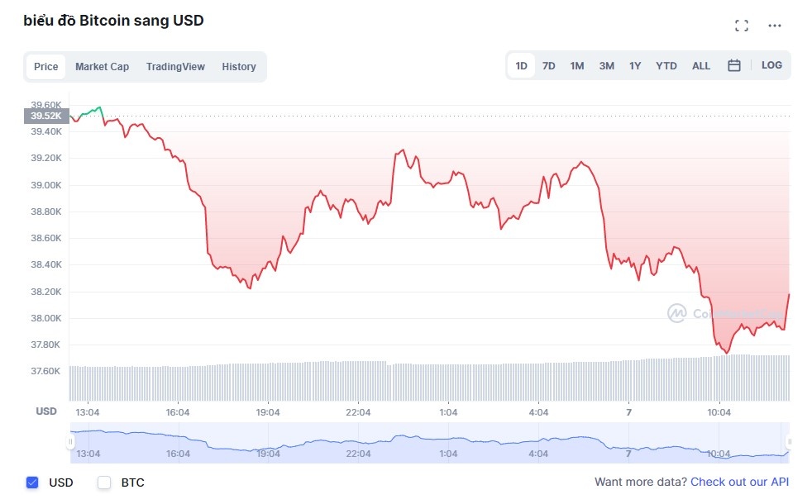The height and width of the screenshot is (504, 812).
Task: Click the Check out our API link
Action: point(738,482)
